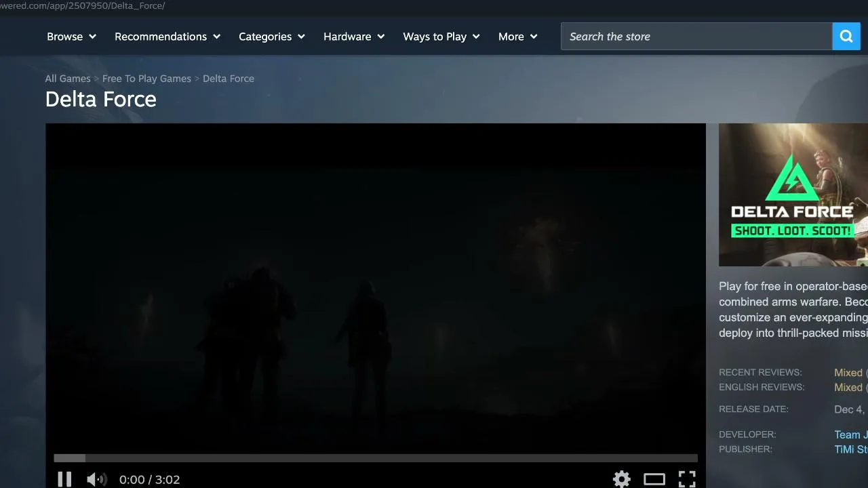The image size is (868, 488).
Task: Select the Delta Force breadcrumb link
Action: coord(229,79)
